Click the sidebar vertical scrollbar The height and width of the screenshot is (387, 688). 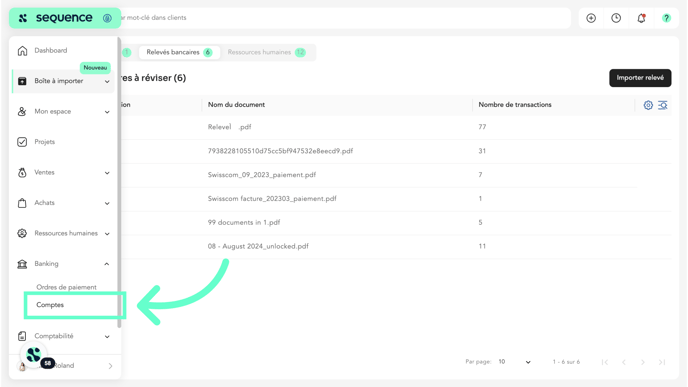coord(119,183)
